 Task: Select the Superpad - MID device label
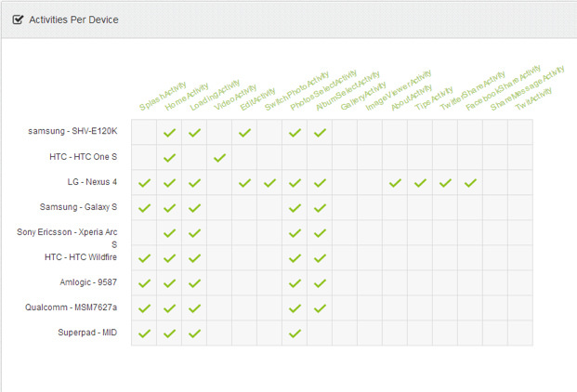[x=89, y=333]
